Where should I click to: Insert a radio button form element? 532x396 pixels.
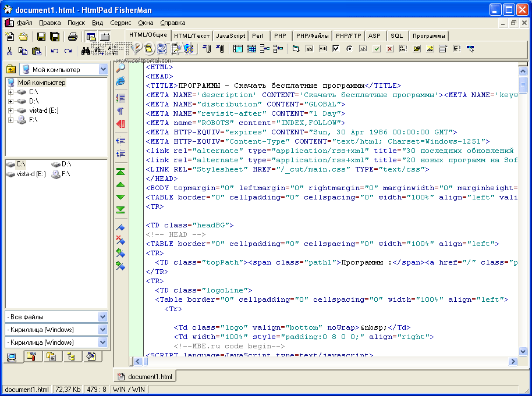click(x=349, y=49)
